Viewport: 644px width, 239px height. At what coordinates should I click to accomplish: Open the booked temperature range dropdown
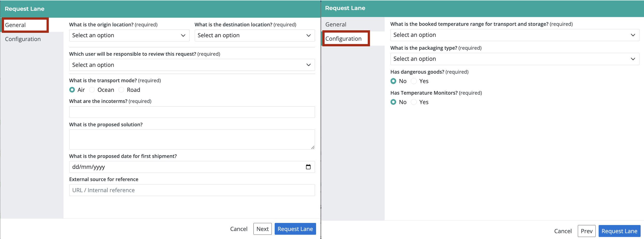tap(515, 35)
